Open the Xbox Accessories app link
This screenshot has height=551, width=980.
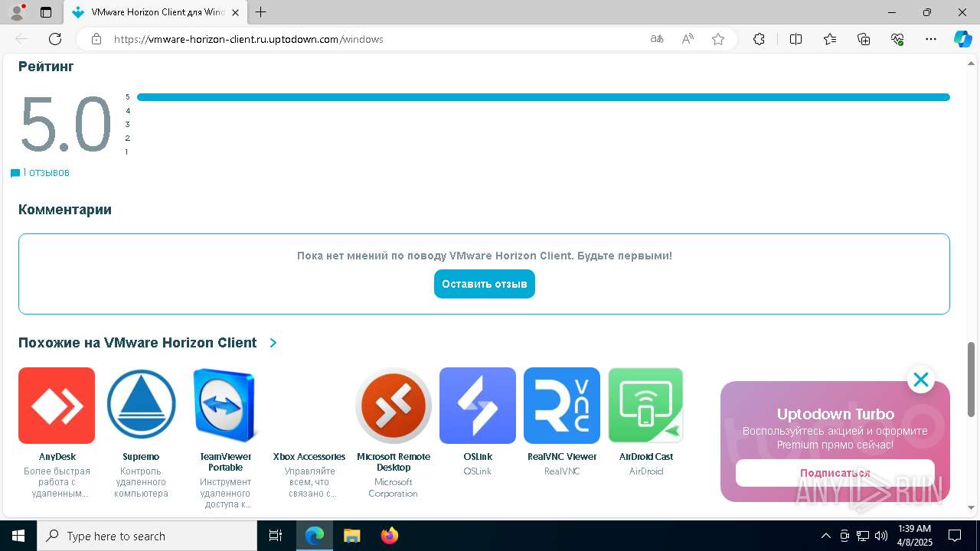click(309, 457)
